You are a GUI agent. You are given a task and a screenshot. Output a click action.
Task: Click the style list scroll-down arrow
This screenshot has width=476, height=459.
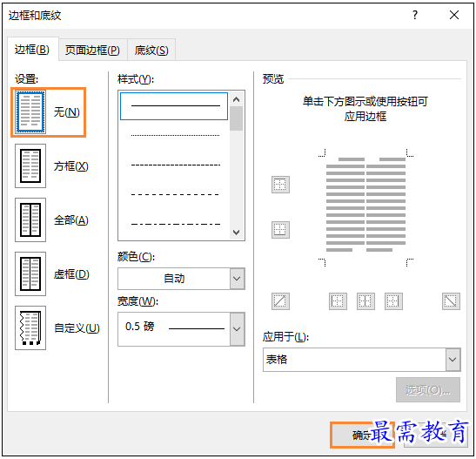coord(236,233)
